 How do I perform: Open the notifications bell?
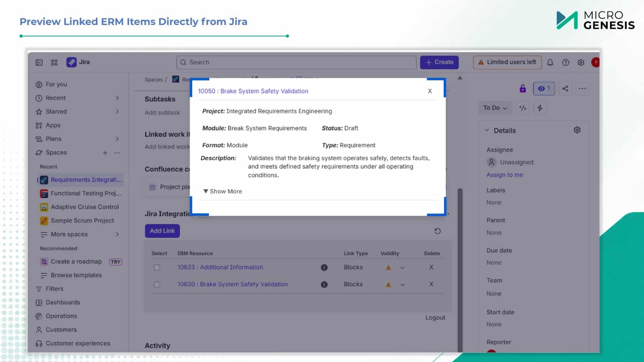click(550, 62)
